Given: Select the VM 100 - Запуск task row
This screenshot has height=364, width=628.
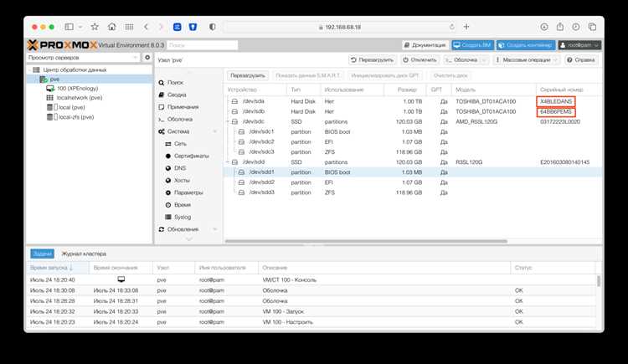Looking at the screenshot, I should coord(311,311).
